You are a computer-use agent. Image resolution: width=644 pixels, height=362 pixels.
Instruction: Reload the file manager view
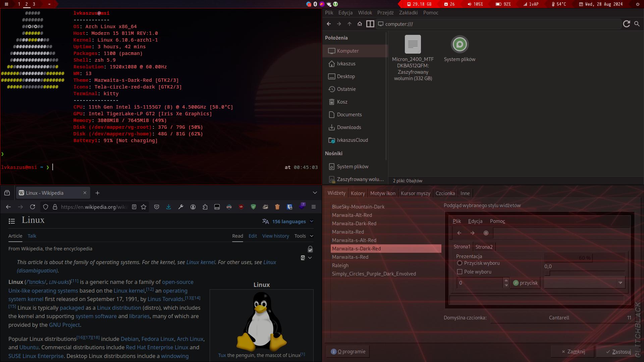(626, 24)
